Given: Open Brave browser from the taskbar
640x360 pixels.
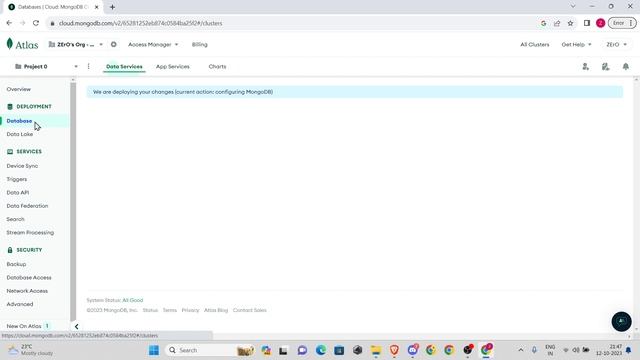Looking at the screenshot, I should click(394, 350).
